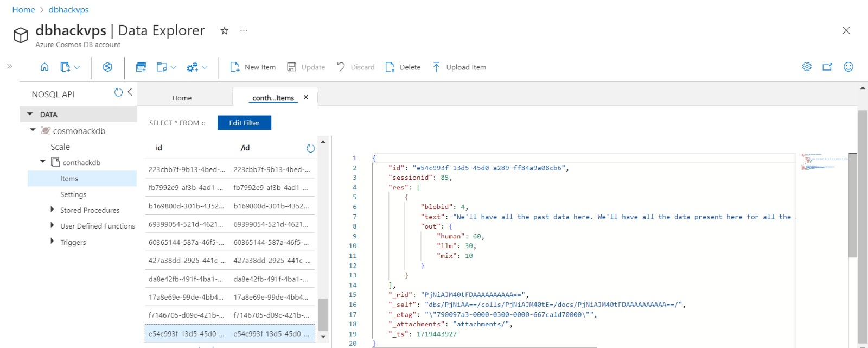Click the New SQL Query icon

tap(141, 67)
